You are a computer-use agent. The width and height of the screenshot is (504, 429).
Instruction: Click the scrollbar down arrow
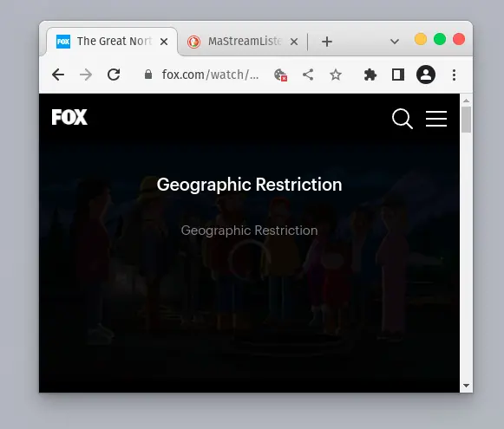pos(467,386)
